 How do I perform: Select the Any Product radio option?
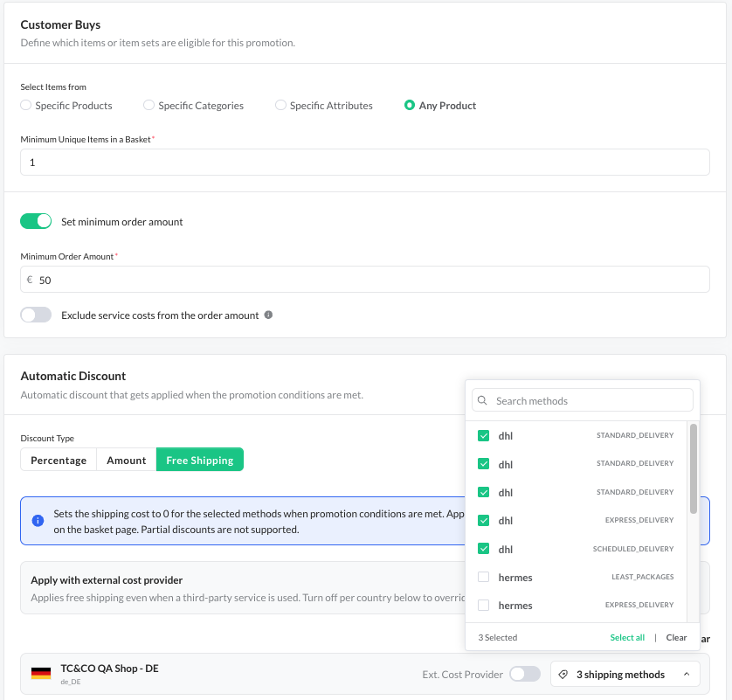click(410, 105)
